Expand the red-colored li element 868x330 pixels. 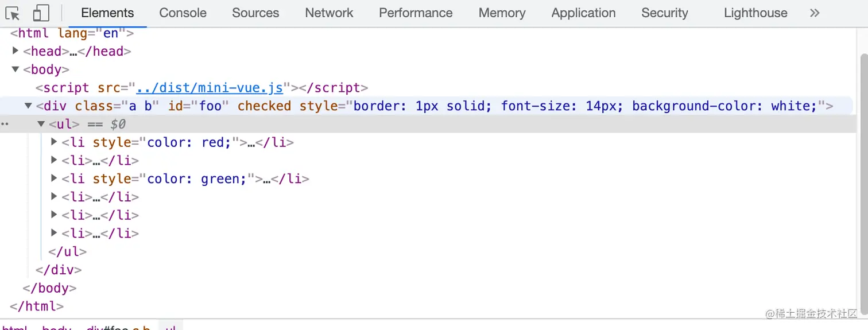[55, 142]
